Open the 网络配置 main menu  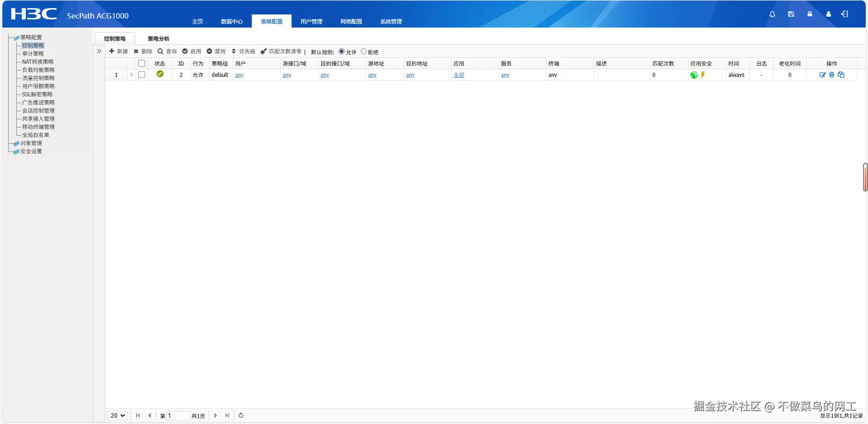[351, 21]
